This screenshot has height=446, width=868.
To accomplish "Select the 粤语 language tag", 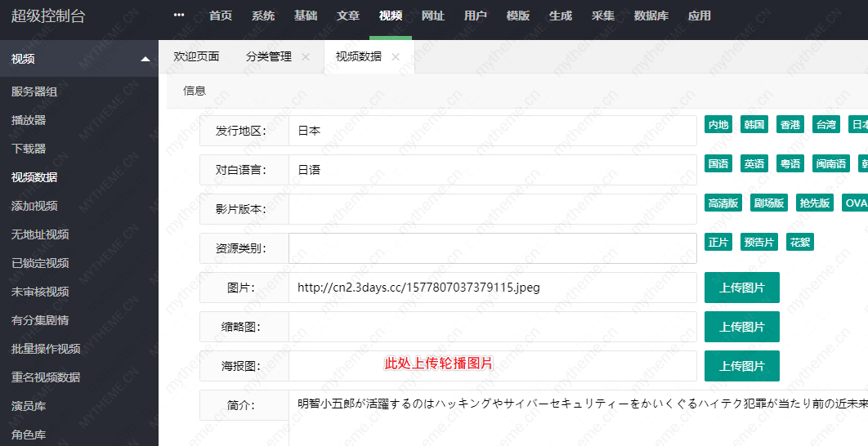I will (790, 164).
